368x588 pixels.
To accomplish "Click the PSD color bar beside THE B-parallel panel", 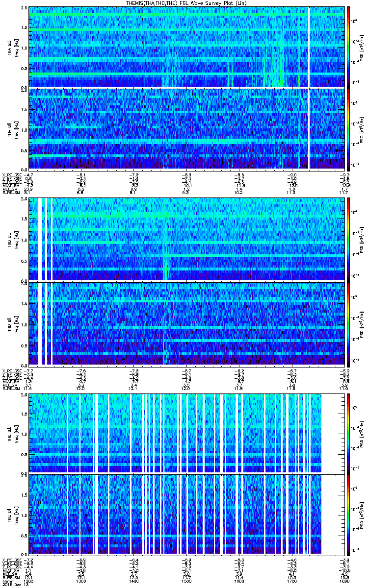I will [348, 514].
